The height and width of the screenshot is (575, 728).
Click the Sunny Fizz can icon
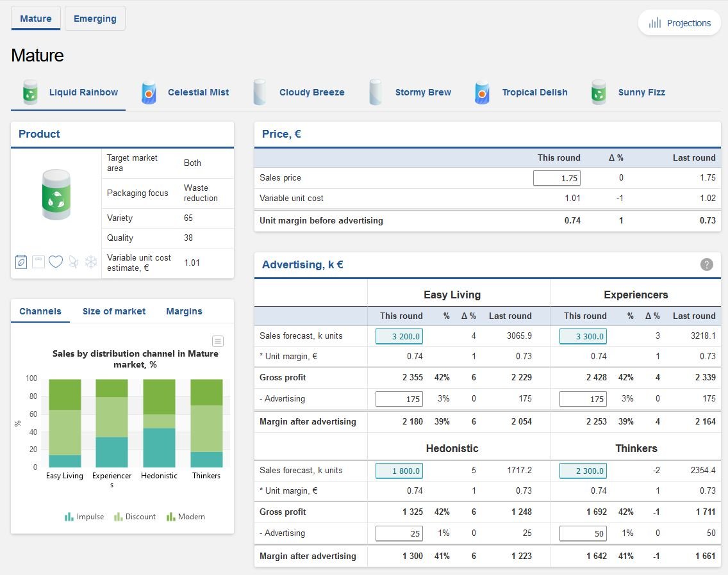pos(599,92)
